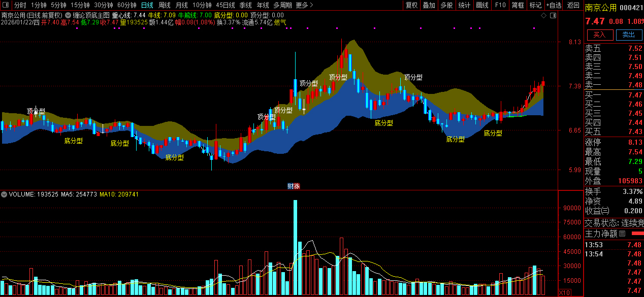Add stock via +自选 button
The width and height of the screenshot is (644, 297).
(554, 5)
